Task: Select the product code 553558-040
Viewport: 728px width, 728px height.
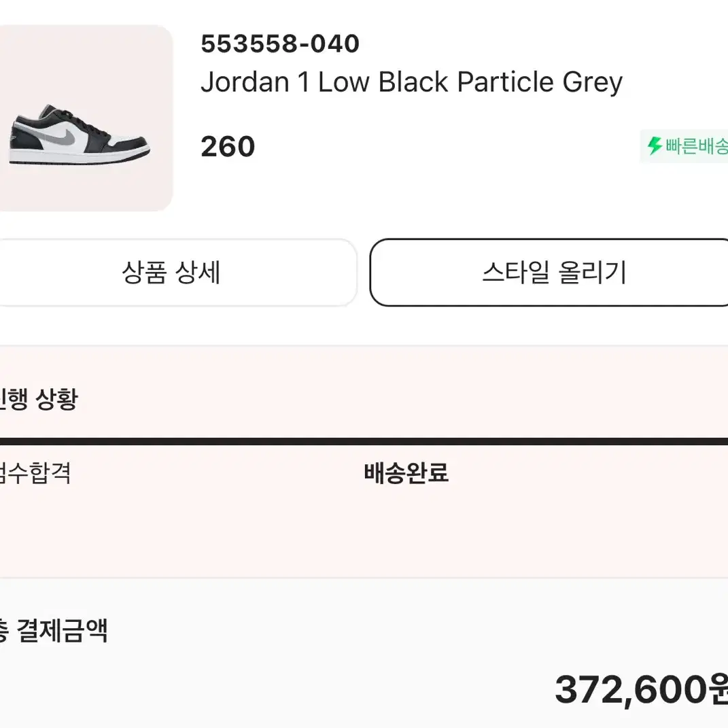Action: click(x=280, y=44)
